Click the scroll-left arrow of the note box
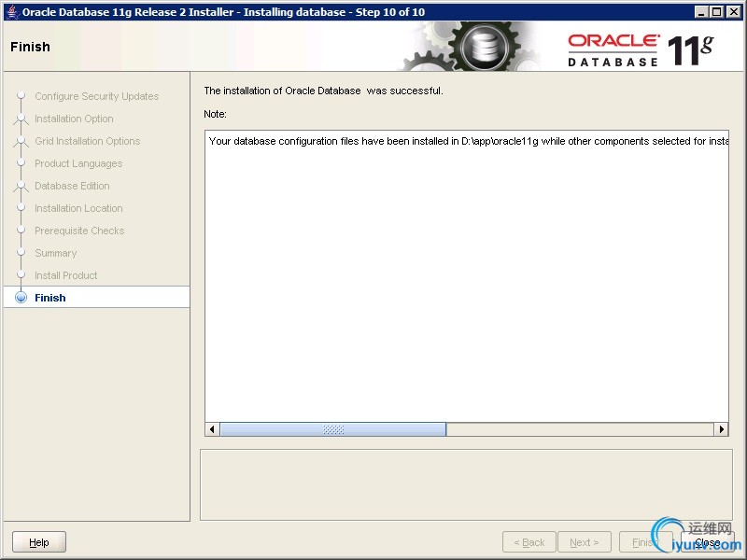The image size is (747, 560). coord(212,429)
